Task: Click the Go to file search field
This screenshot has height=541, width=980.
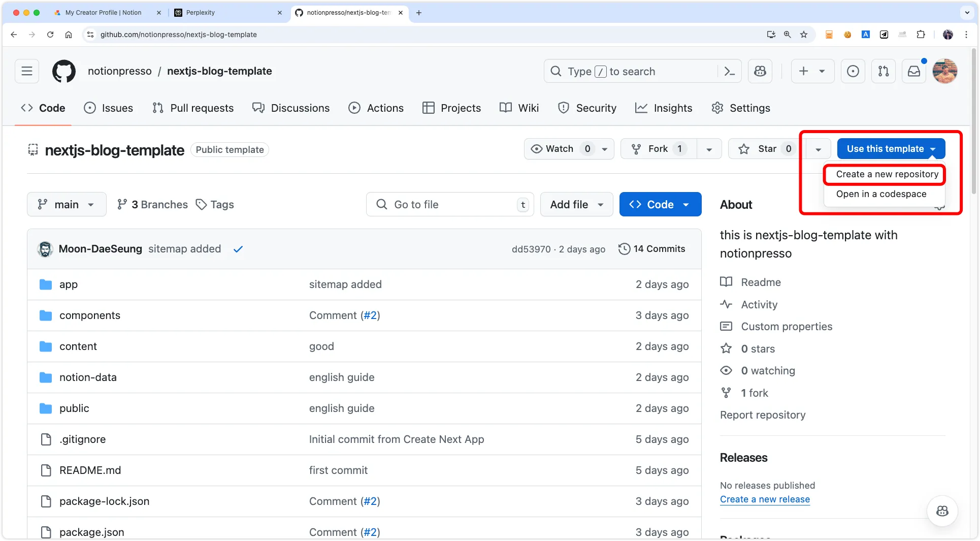Action: [x=449, y=205]
